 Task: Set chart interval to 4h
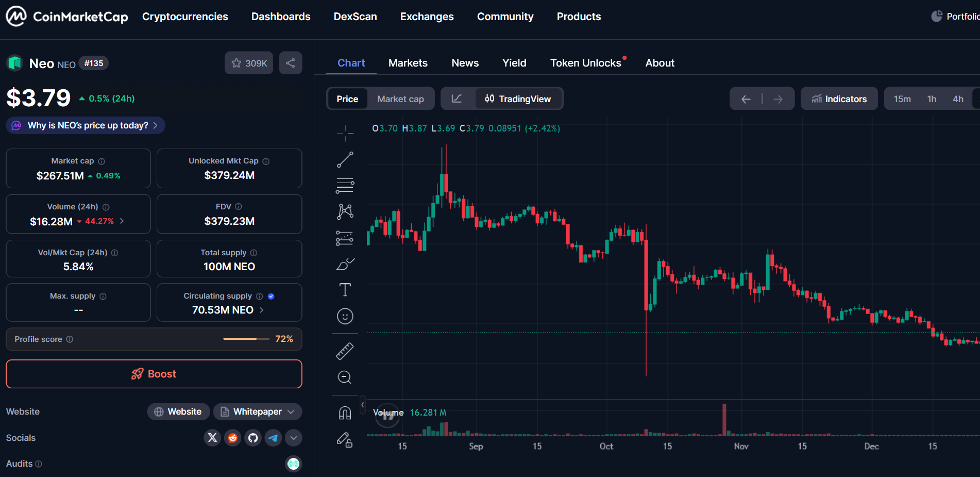pos(958,99)
